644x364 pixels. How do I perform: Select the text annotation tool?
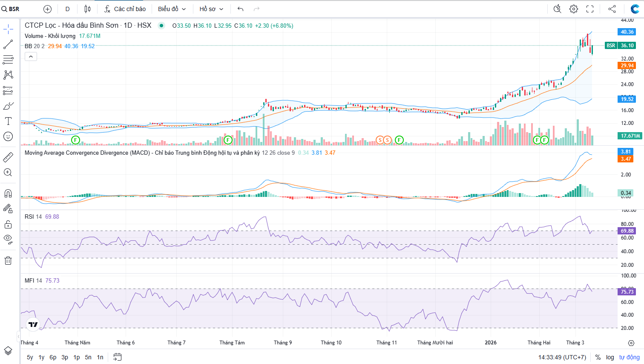click(x=8, y=121)
